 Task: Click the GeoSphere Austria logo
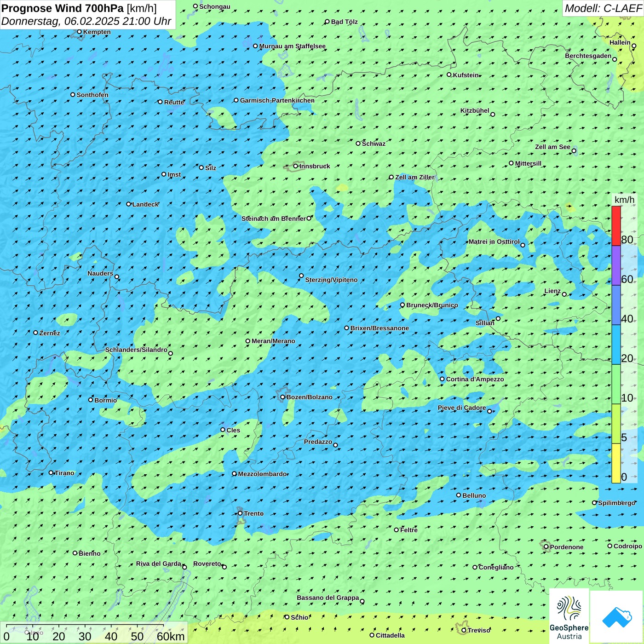(569, 615)
